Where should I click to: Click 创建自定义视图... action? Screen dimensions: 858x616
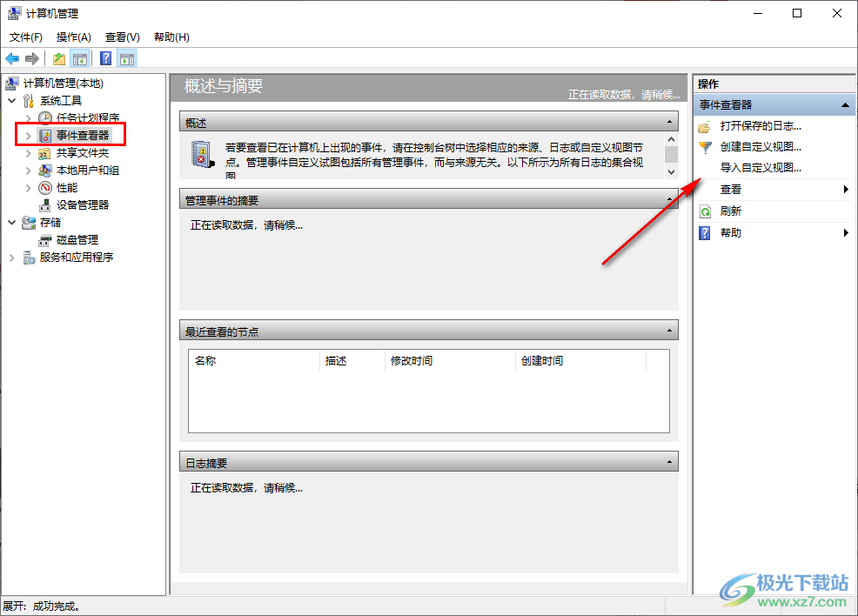click(x=761, y=147)
